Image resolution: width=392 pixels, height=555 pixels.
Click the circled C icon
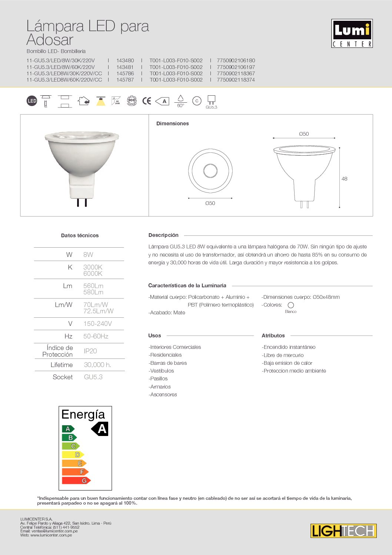197,101
